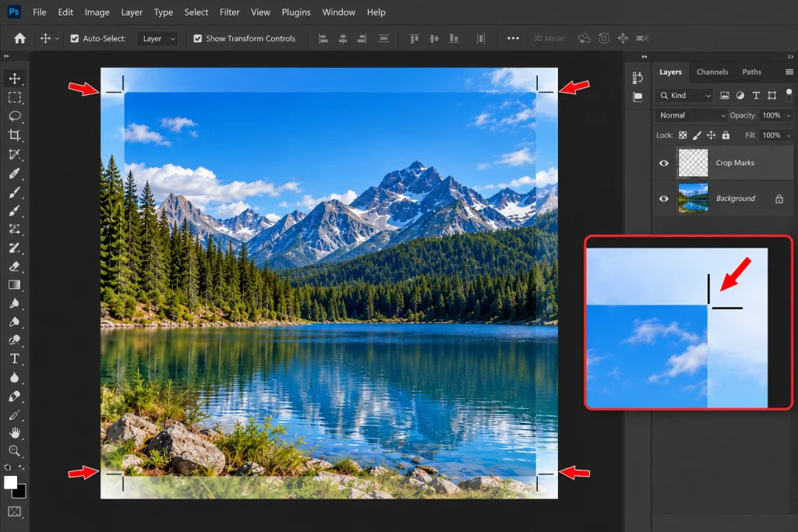This screenshot has height=532, width=798.
Task: Reset to default foreground and background colors
Action: coord(7,467)
